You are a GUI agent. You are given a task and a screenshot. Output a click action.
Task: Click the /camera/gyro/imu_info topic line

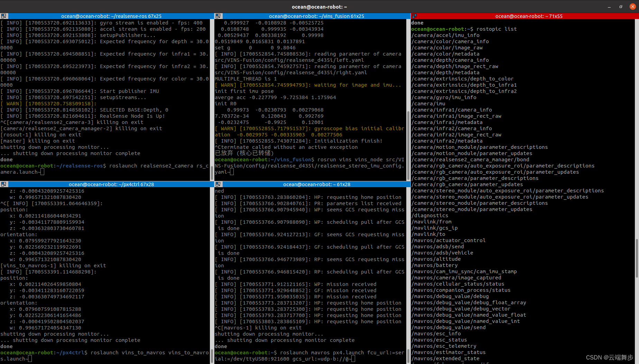(444, 97)
